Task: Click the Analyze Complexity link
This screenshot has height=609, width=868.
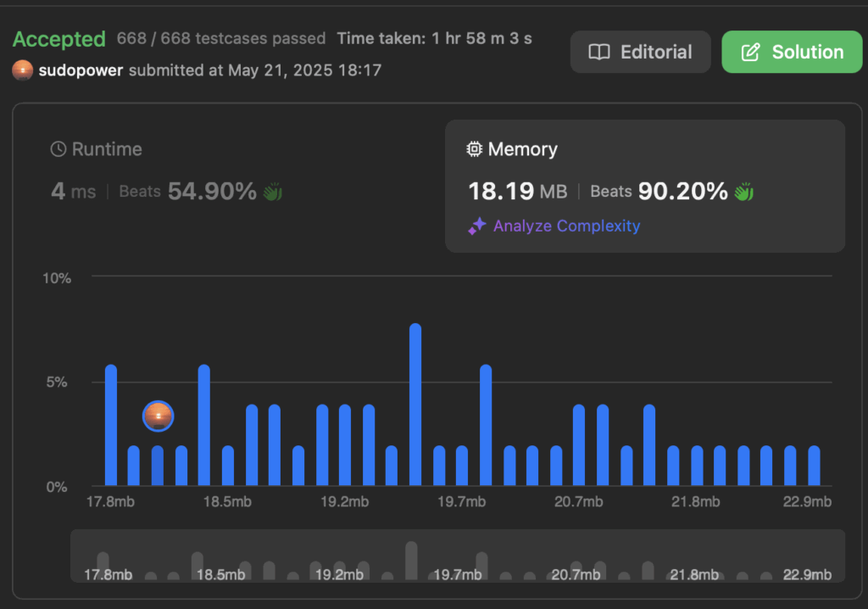Action: 566,226
